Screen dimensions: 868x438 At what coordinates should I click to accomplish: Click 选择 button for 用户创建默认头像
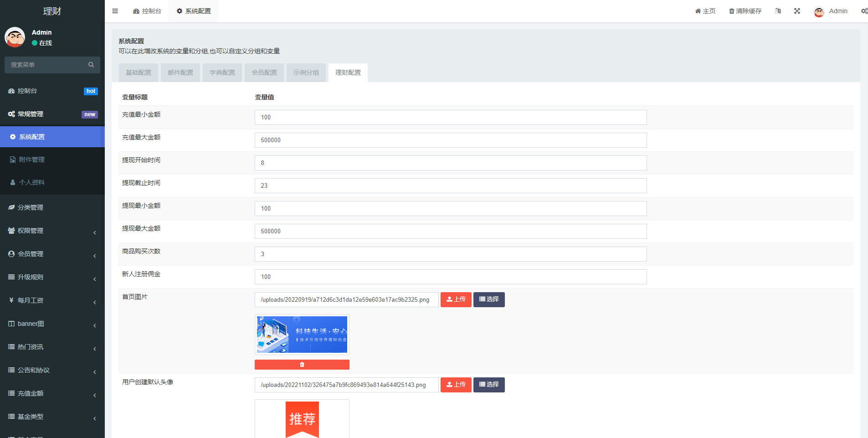pyautogui.click(x=489, y=385)
